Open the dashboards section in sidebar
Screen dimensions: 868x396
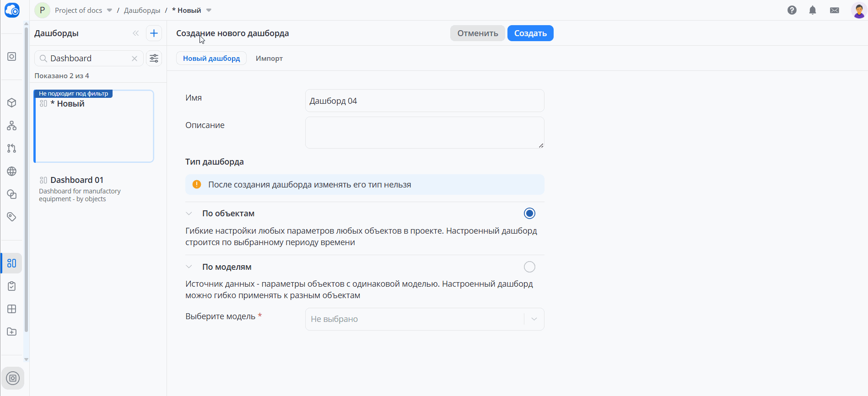pyautogui.click(x=12, y=263)
